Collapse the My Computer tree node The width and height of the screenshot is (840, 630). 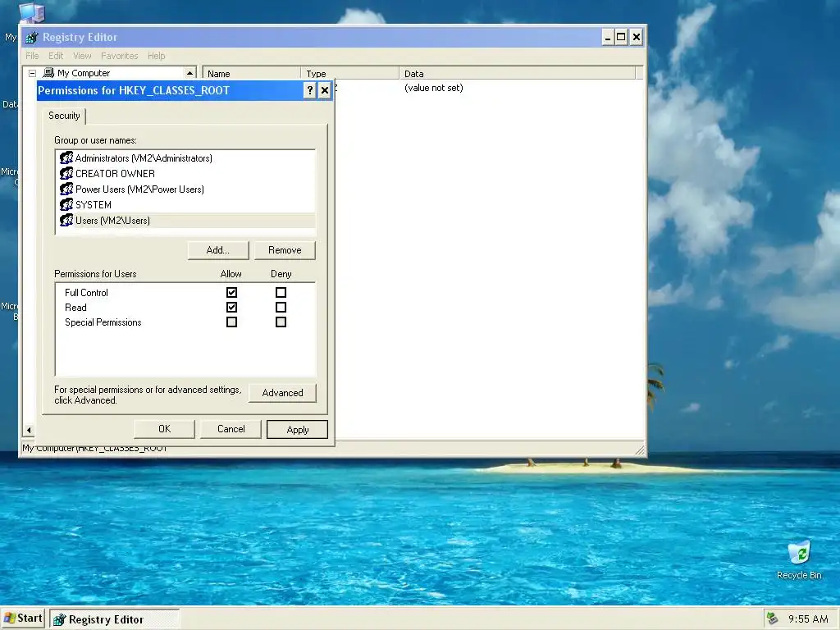[x=32, y=73]
